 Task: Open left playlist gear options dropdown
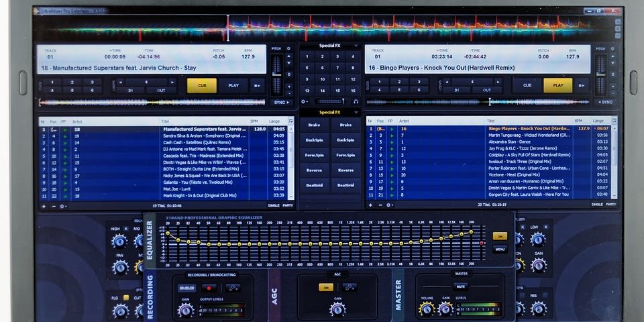pyautogui.click(x=63, y=206)
